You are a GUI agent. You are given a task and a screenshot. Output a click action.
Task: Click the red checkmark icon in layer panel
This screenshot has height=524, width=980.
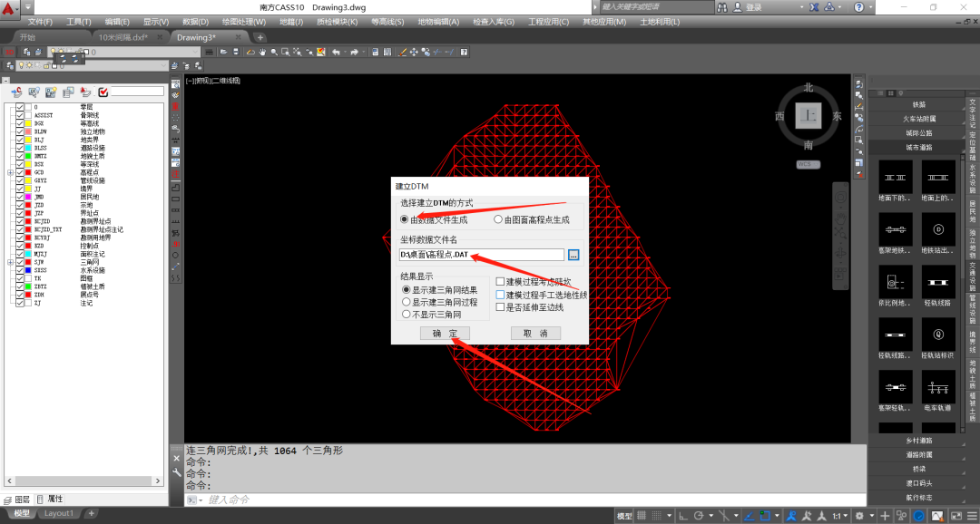click(103, 92)
